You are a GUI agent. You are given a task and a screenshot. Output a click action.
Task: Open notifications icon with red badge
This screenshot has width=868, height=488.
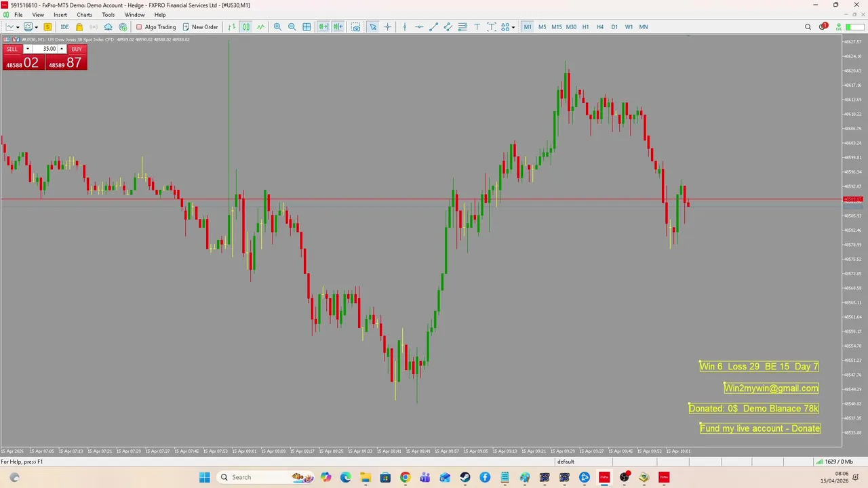823,27
